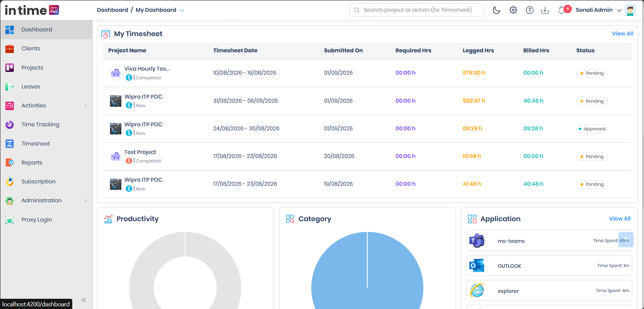Toggle dark mode moon icon

point(496,10)
